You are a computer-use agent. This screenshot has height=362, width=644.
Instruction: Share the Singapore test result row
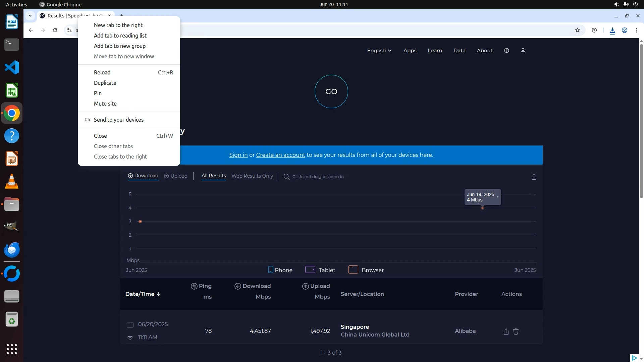[x=506, y=331]
